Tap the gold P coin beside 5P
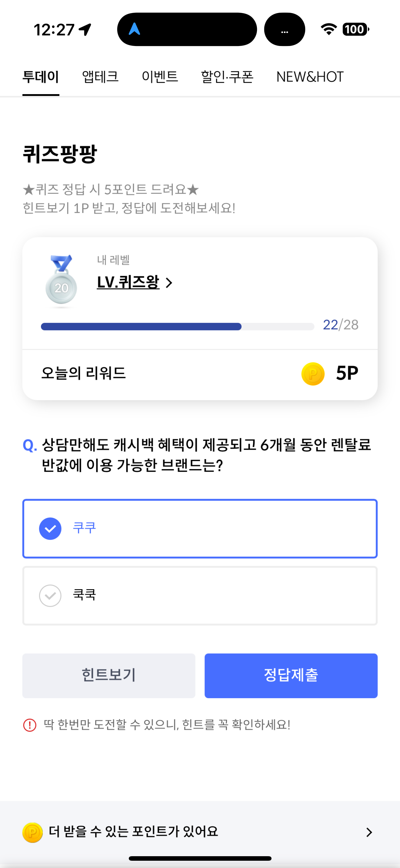The width and height of the screenshot is (400, 868). [x=313, y=374]
